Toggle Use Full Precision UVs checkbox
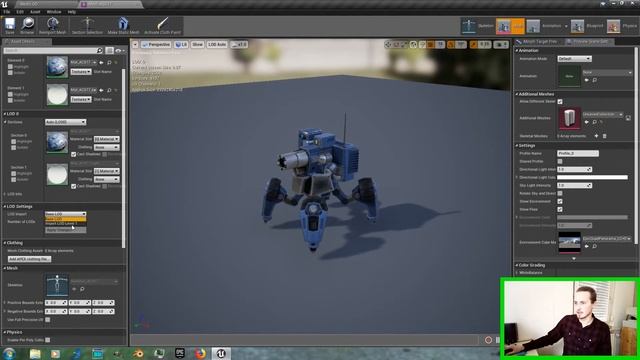 [x=48, y=320]
